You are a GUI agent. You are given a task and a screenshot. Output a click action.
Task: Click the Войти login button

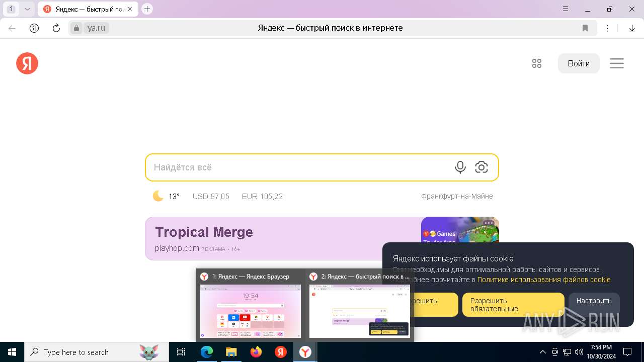pos(579,63)
